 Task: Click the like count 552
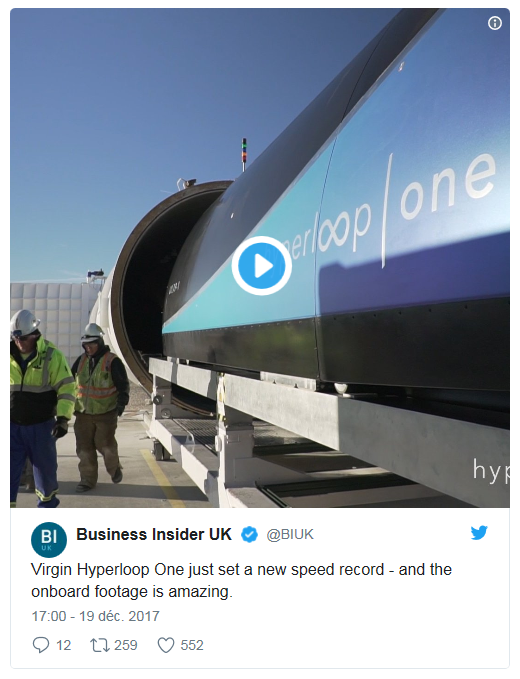192,645
